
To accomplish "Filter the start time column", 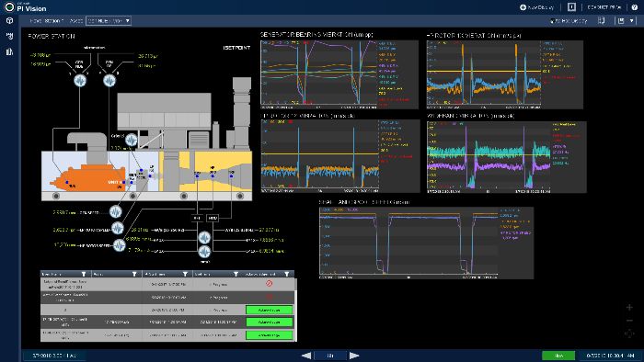I will click(x=185, y=274).
